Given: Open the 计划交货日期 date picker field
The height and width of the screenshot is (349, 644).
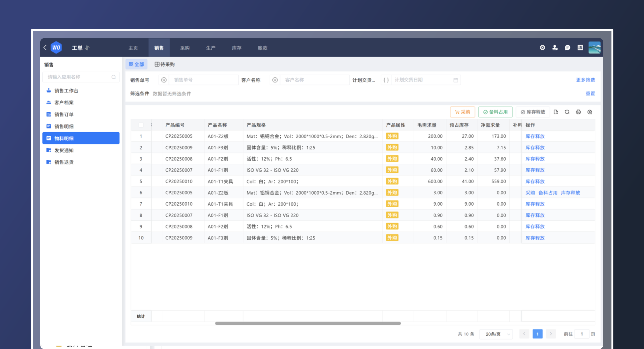Looking at the screenshot, I should [425, 80].
